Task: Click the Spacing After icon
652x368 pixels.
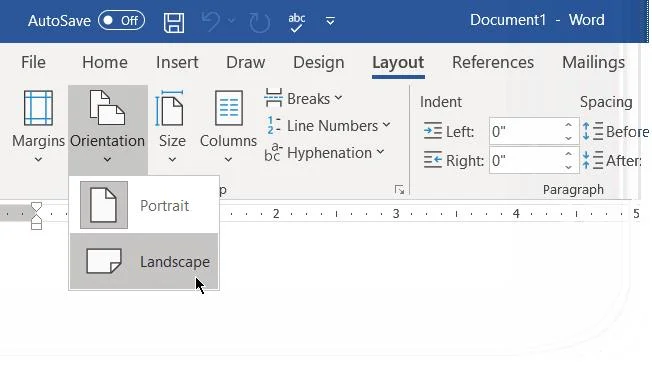Action: 593,160
